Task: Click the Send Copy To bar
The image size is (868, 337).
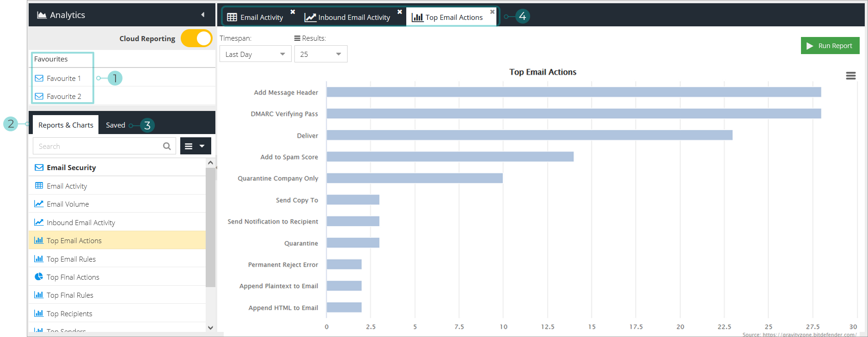Action: pos(353,200)
